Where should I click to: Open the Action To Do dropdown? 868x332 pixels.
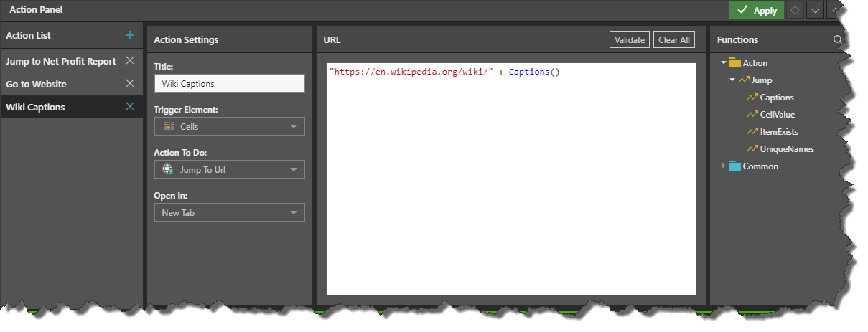[x=229, y=170]
